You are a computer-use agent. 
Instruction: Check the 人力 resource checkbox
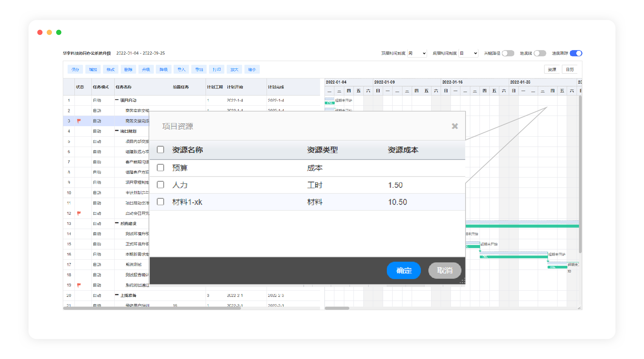(x=160, y=184)
